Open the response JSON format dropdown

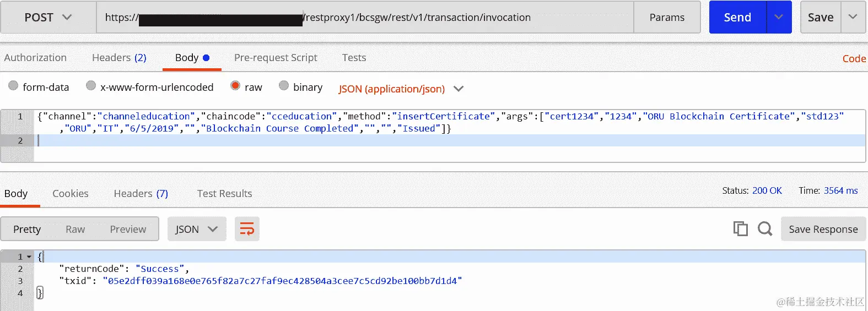click(197, 229)
